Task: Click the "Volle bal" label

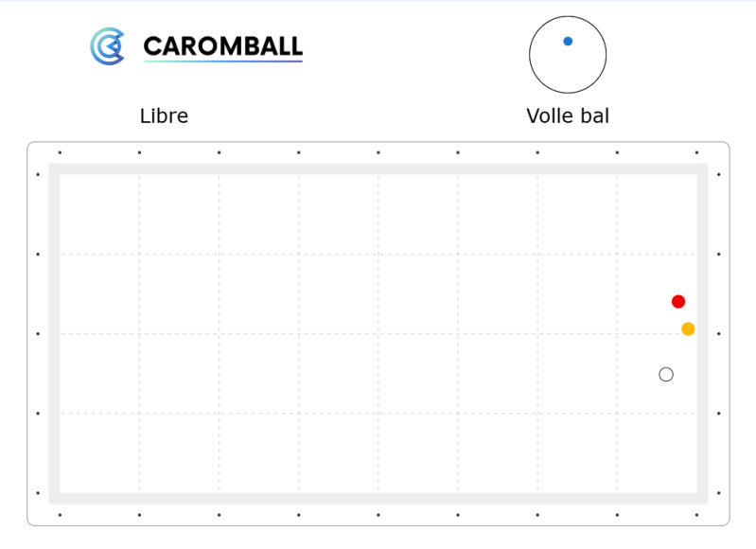Action: 568,116
